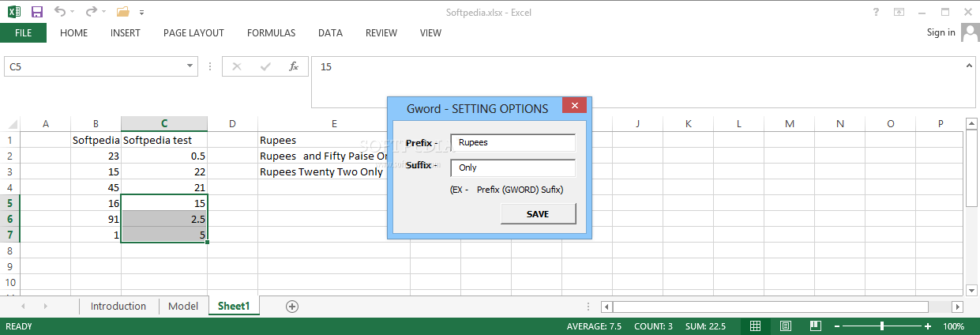The image size is (980, 335).
Task: Click the Redo arrow icon
Action: point(92,12)
